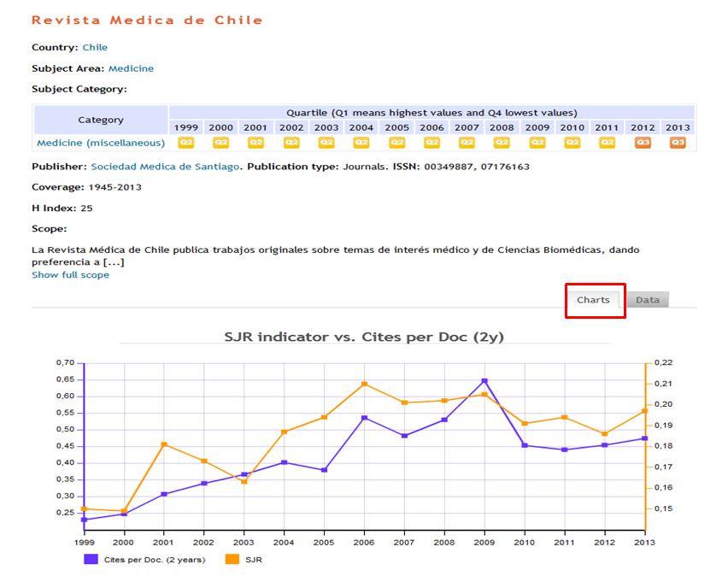Click the Q2 badge under year 2006
The image size is (728, 576).
click(432, 143)
